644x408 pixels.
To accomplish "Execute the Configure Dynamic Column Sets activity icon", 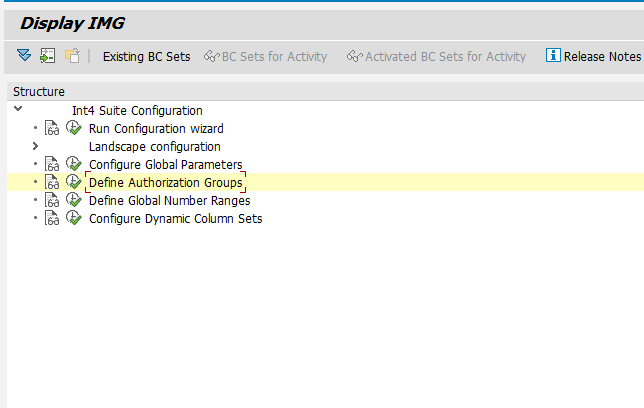I will [x=73, y=218].
